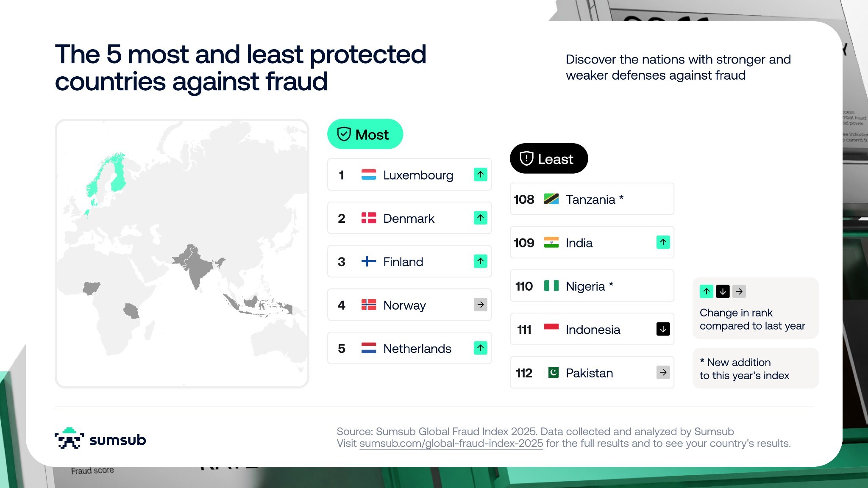The width and height of the screenshot is (868, 488).
Task: Click the sideways arrow icon beside Norway
Action: [x=480, y=305]
